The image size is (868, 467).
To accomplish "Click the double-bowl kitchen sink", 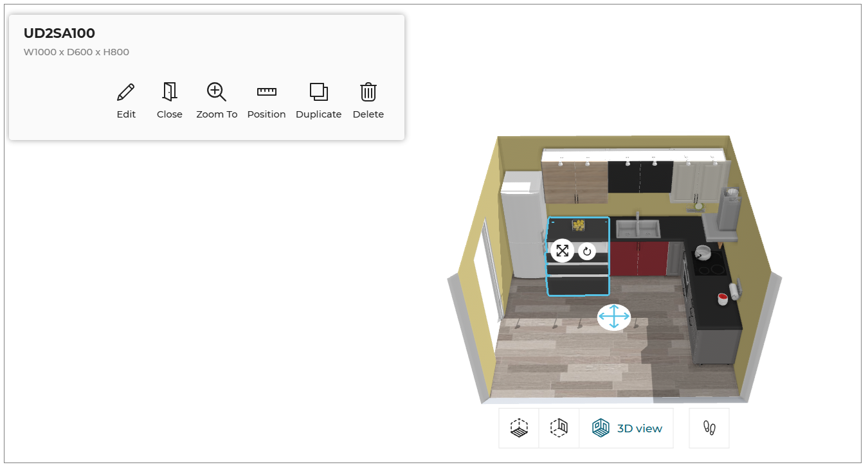I will [637, 228].
